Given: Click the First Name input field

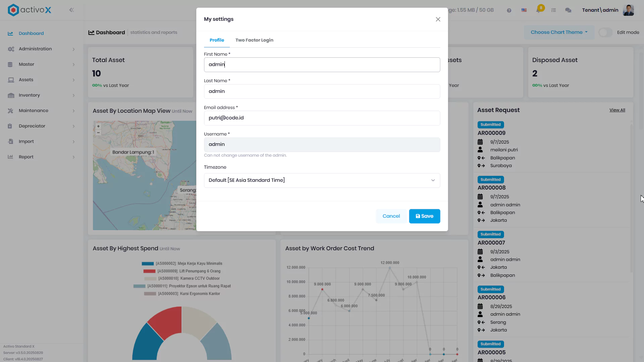Looking at the screenshot, I should 322,65.
